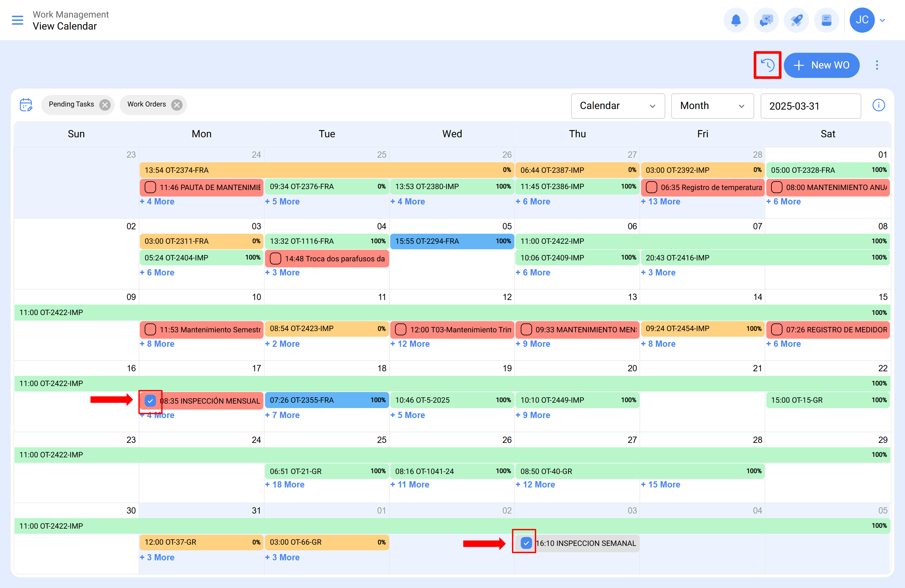Click the chat assistant sparkle icon
The image size is (905, 588).
766,20
